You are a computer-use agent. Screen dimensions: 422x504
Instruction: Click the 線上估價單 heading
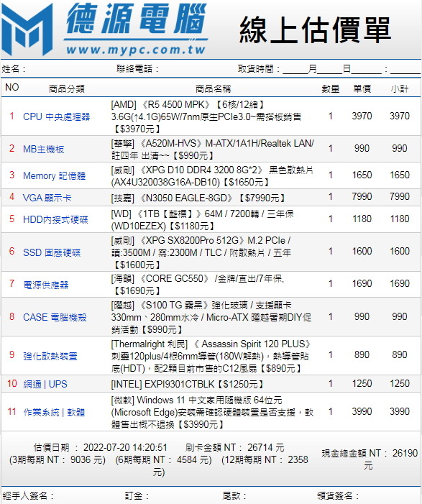(315, 29)
